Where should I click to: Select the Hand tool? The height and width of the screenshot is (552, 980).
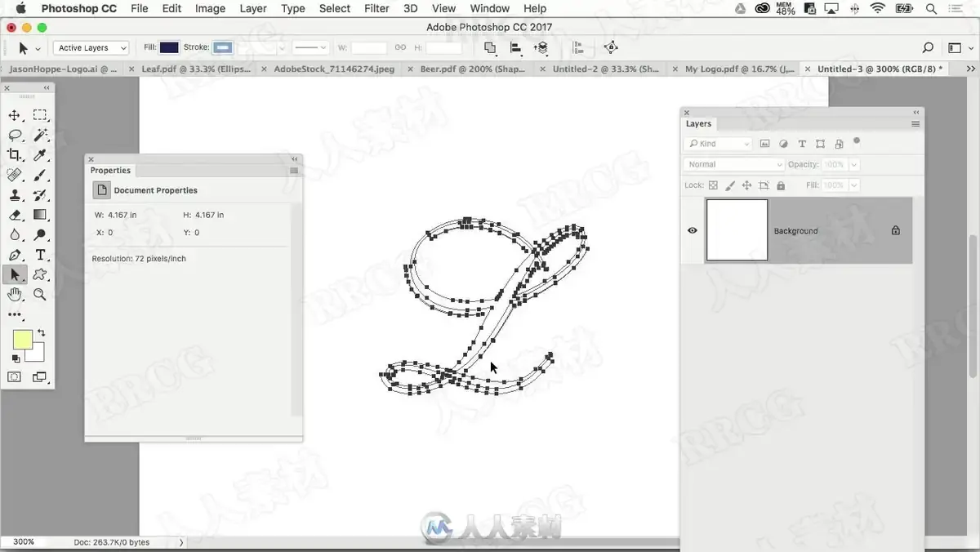coord(15,295)
